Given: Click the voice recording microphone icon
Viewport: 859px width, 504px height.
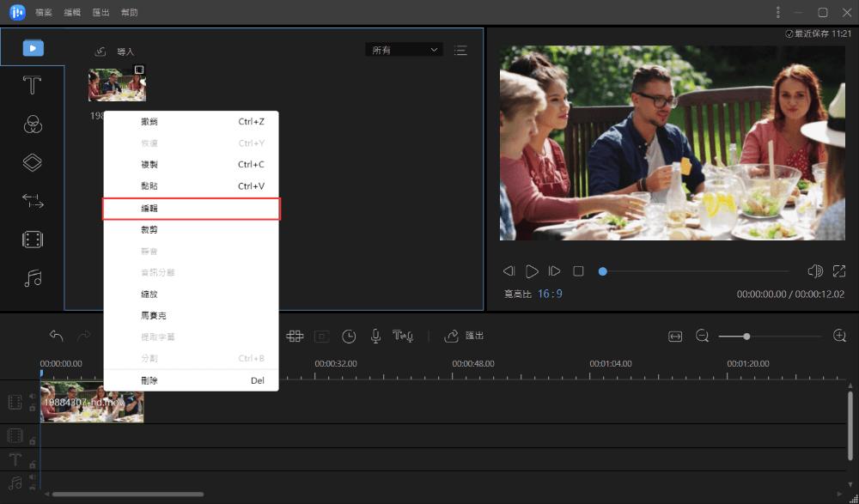Looking at the screenshot, I should [x=375, y=337].
